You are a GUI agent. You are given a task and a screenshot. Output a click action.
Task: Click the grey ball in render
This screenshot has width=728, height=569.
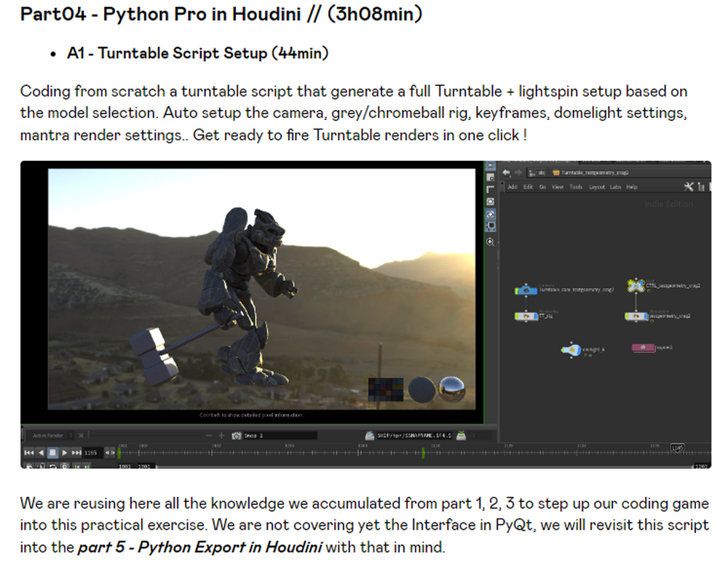[422, 389]
